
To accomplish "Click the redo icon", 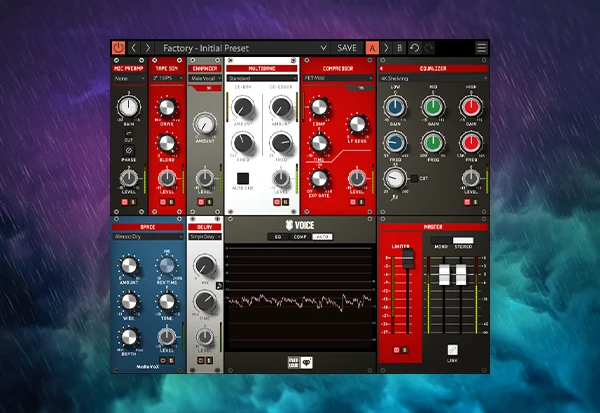I will (429, 48).
